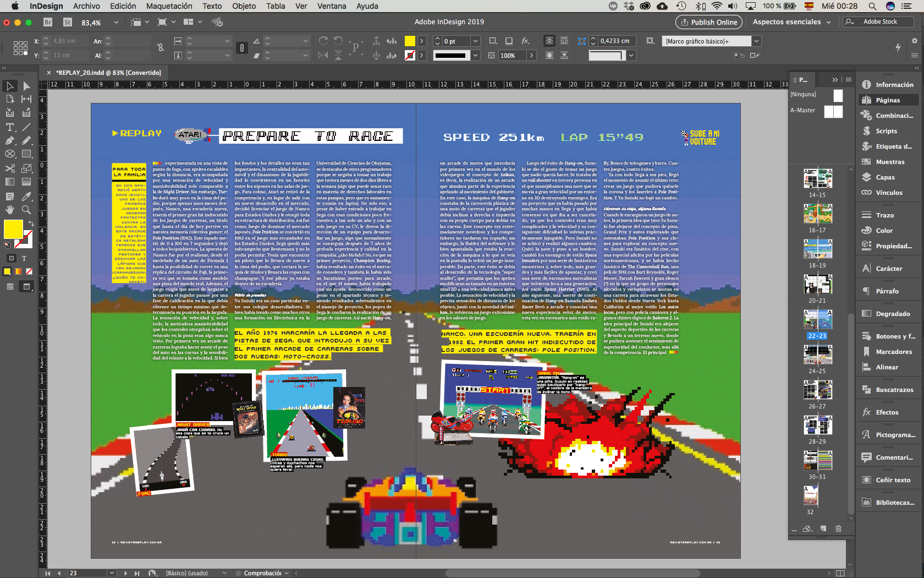Expand fill color options arrow
Screen dimensions: 924x578
pyautogui.click(x=422, y=41)
